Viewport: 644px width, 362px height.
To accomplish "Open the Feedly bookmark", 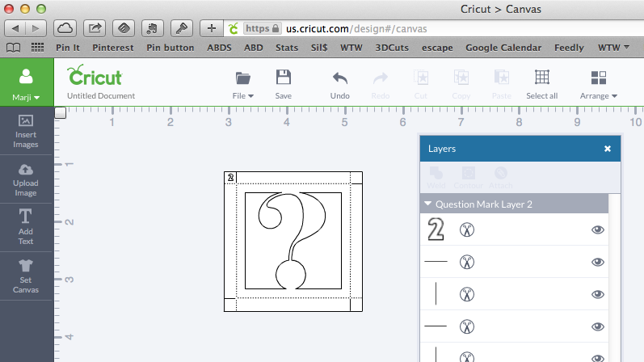I will (x=569, y=48).
